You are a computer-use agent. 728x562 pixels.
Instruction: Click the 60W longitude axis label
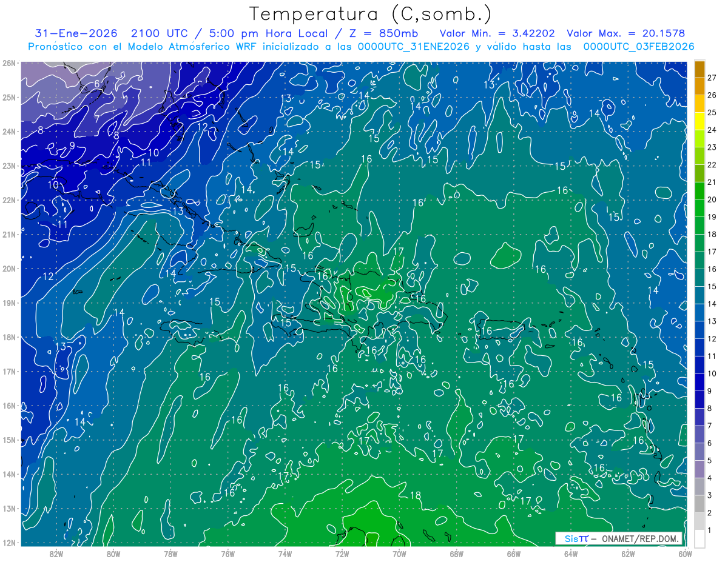click(685, 554)
